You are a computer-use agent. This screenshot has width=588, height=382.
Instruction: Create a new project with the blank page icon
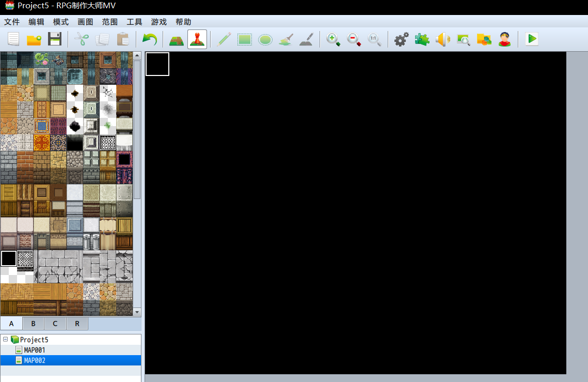(x=13, y=39)
